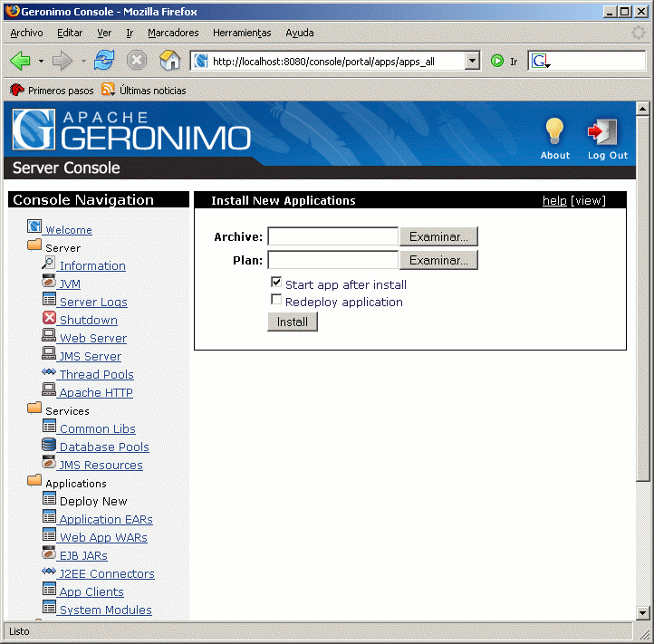This screenshot has width=654, height=644.
Task: Click the Welcome icon in navigation
Action: point(34,226)
